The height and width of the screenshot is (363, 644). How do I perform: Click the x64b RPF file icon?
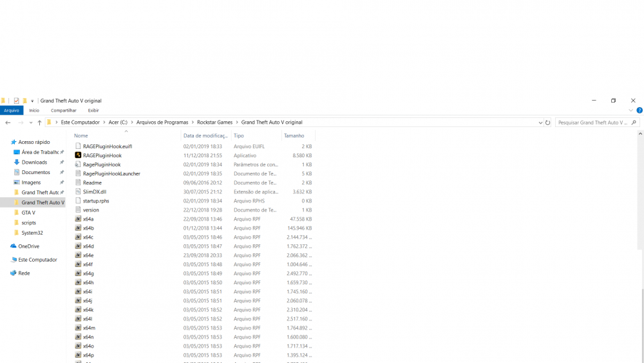point(78,228)
